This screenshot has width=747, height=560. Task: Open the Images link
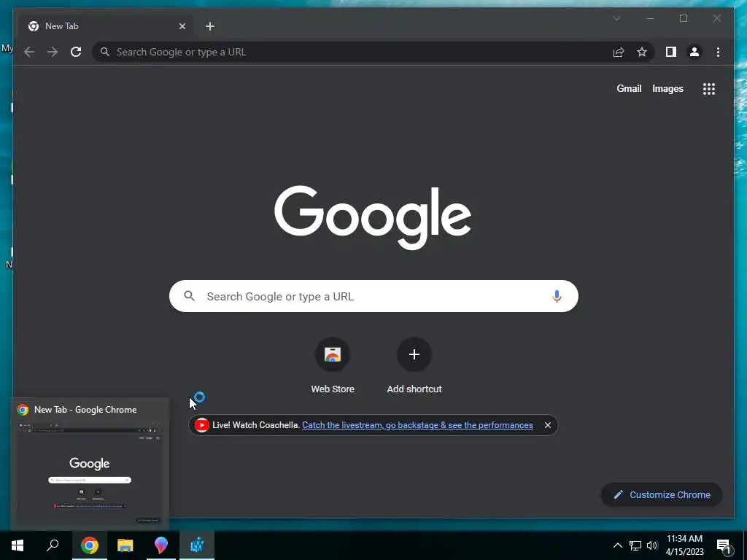pos(667,88)
